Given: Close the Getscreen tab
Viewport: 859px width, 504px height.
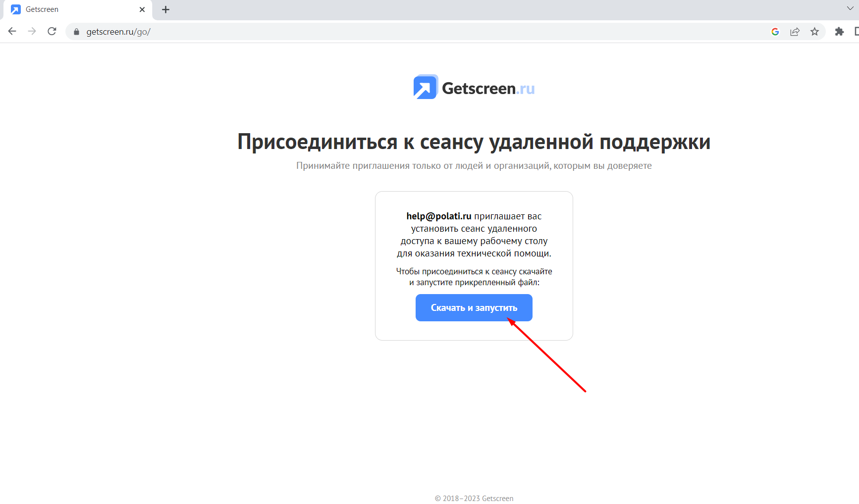Looking at the screenshot, I should 142,9.
